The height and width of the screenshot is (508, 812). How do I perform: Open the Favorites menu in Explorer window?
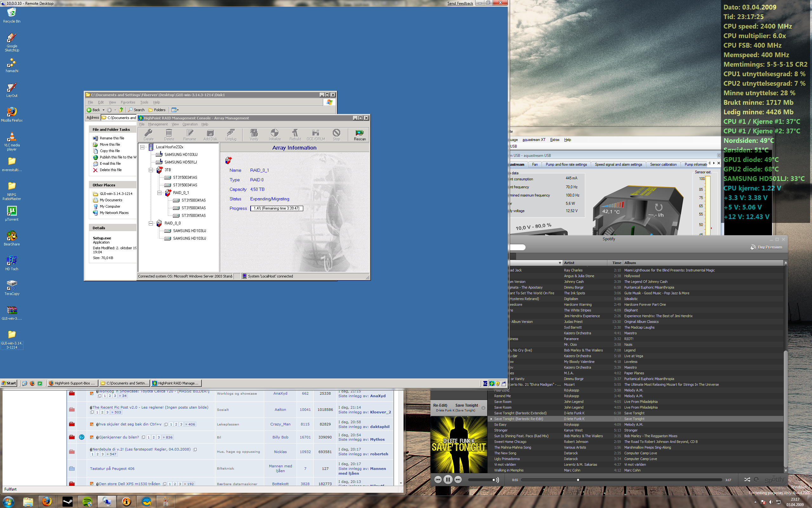(x=128, y=102)
